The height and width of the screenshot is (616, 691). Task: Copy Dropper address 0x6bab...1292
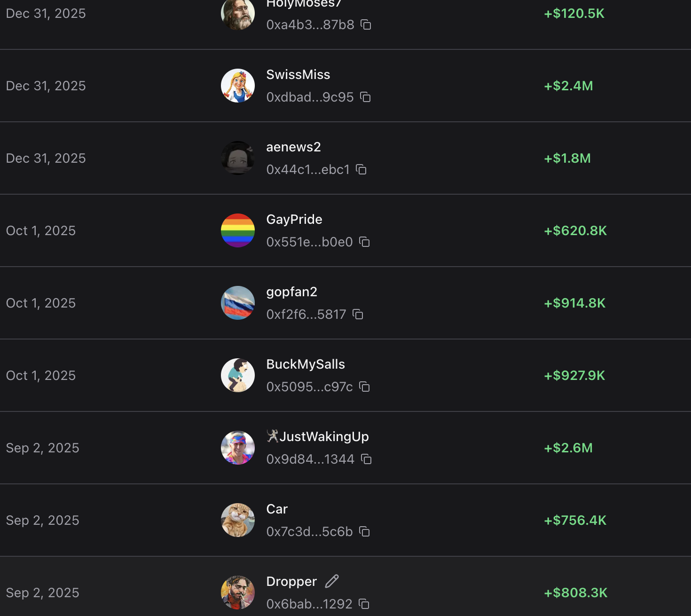pos(364,604)
